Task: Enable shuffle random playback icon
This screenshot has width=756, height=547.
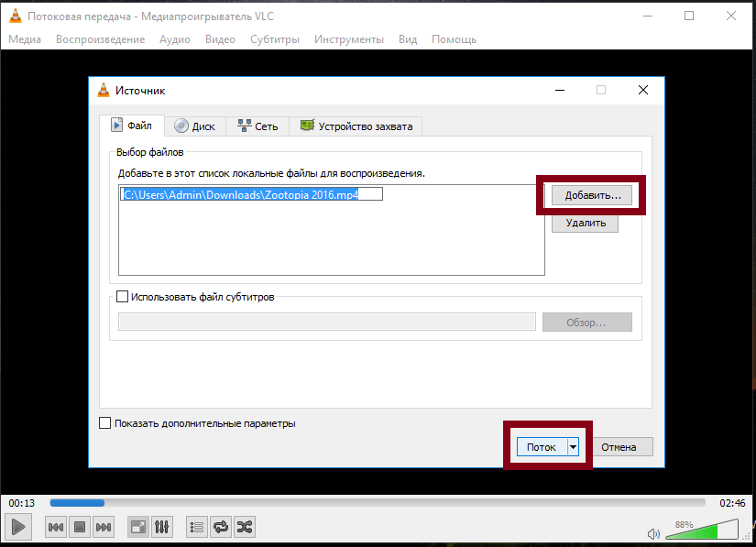Action: click(244, 527)
